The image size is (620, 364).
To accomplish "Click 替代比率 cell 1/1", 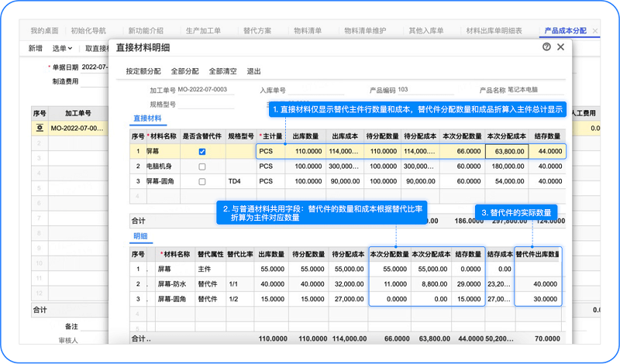I will point(240,284).
